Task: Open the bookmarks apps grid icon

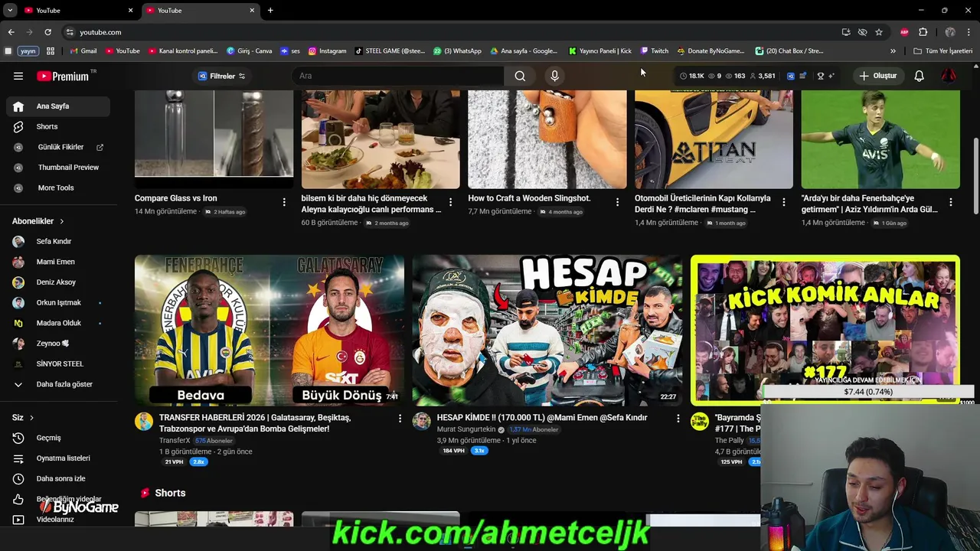Action: point(51,51)
